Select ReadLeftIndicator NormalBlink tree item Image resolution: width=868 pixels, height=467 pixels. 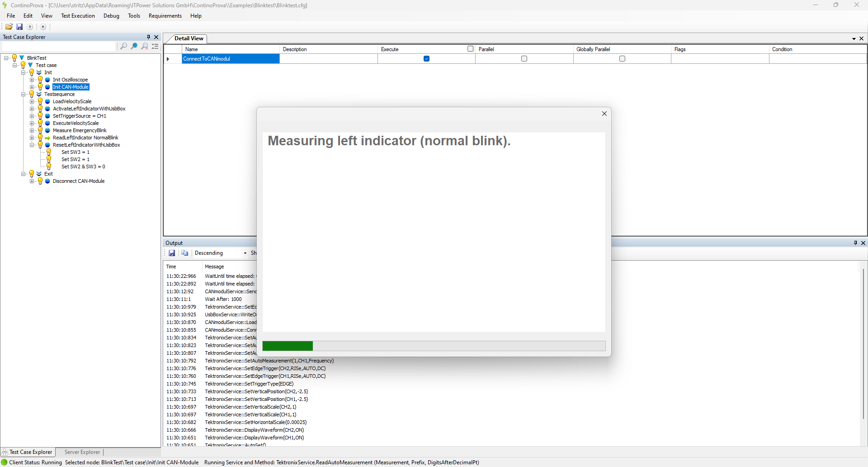pyautogui.click(x=85, y=138)
